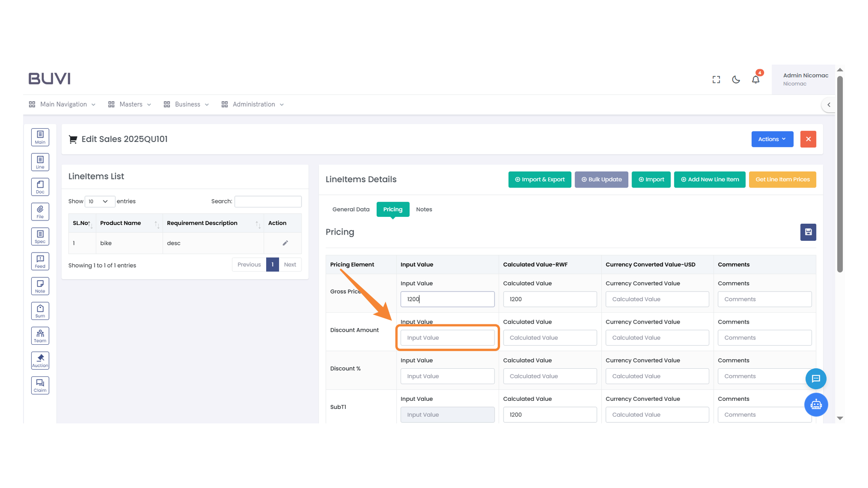Expand the Masters navigation menu

(130, 104)
